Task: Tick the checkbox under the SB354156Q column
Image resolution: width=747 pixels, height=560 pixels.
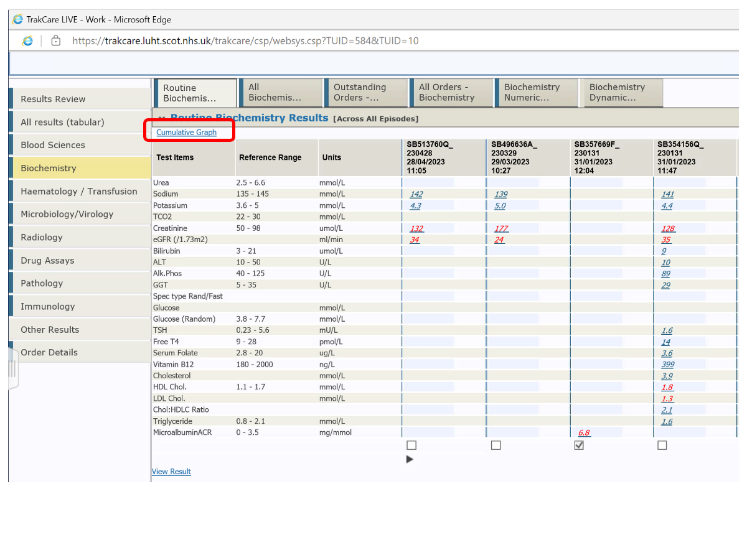Action: (662, 446)
